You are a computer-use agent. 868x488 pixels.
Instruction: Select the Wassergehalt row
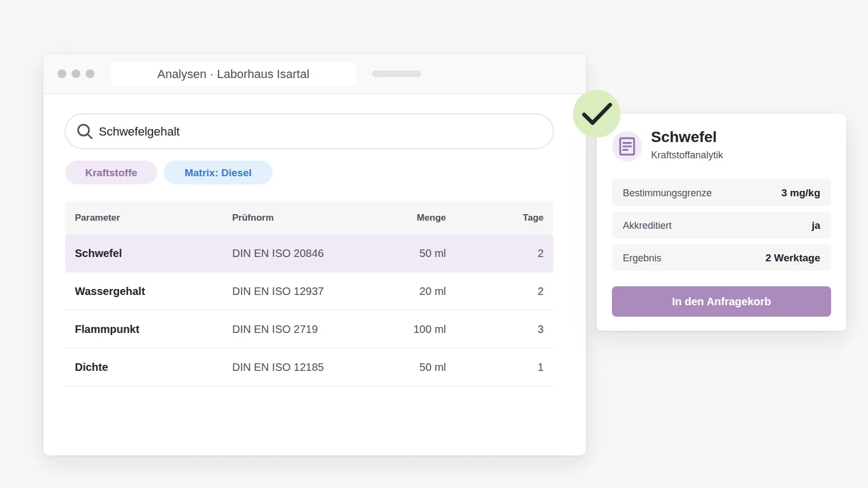coord(309,291)
